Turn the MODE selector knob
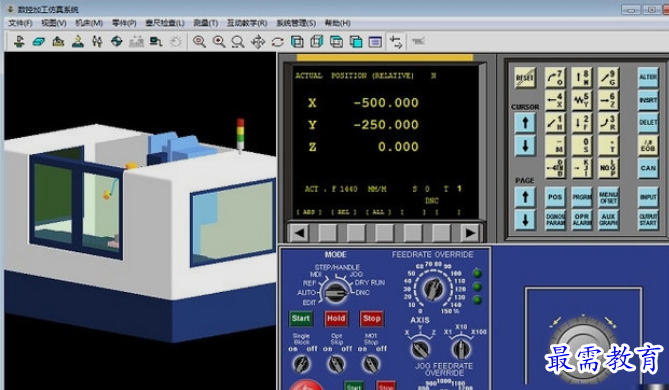Image resolution: width=669 pixels, height=390 pixels. [x=335, y=293]
